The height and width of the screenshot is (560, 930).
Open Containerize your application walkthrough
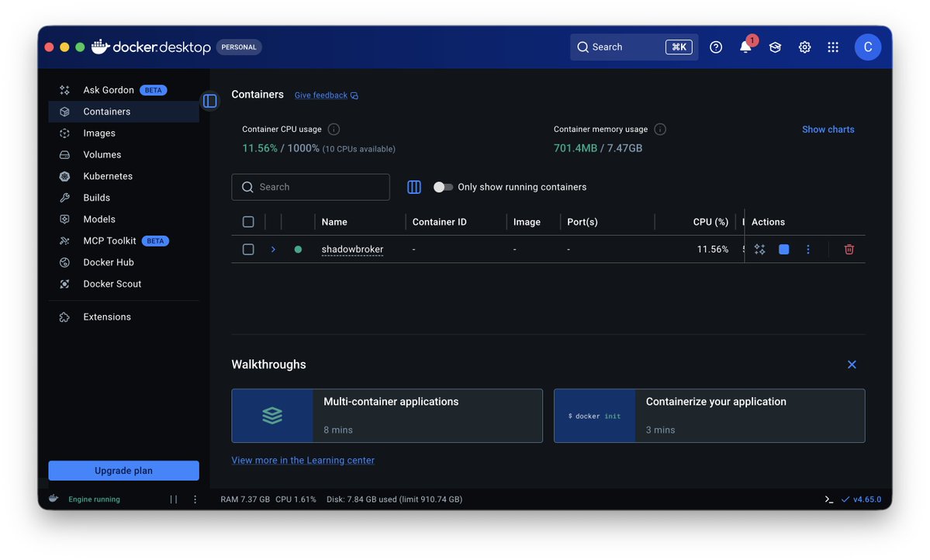[x=710, y=416]
